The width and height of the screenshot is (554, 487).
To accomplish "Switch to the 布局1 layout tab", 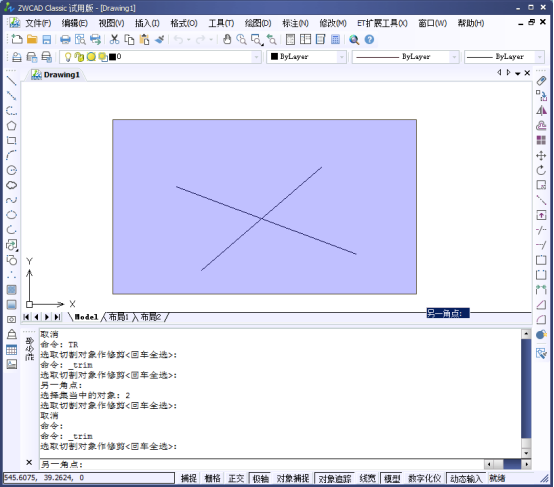I will click(x=118, y=317).
